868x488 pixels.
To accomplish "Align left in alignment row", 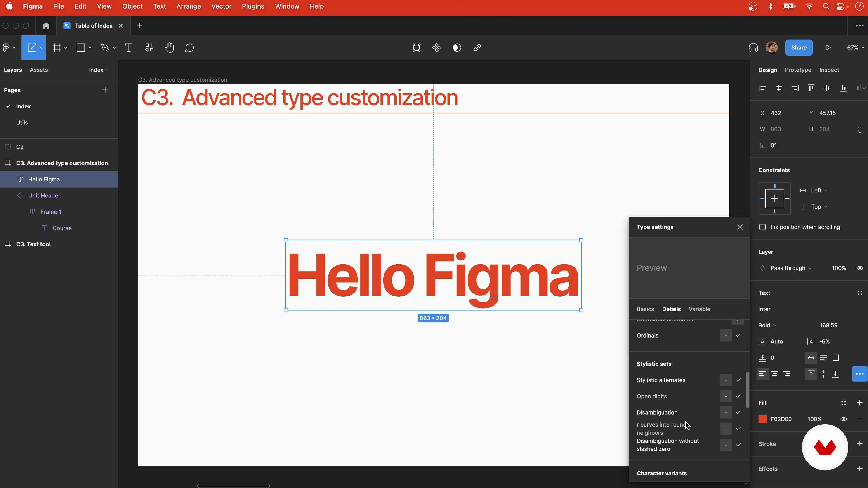I will tap(762, 88).
